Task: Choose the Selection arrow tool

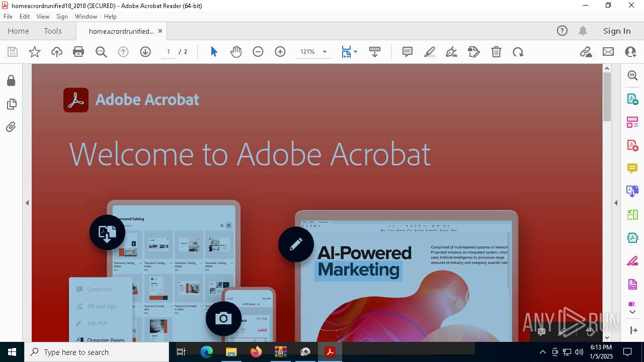Action: 214,52
